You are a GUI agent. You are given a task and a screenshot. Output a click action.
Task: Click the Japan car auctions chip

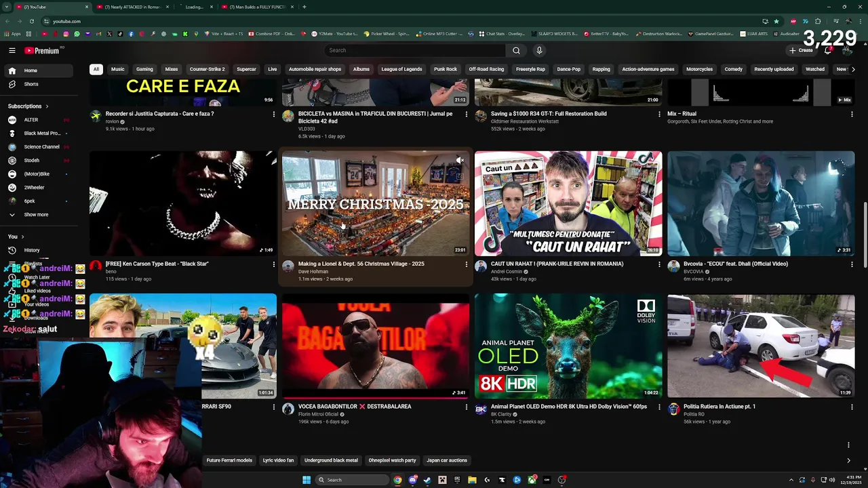coord(447,460)
